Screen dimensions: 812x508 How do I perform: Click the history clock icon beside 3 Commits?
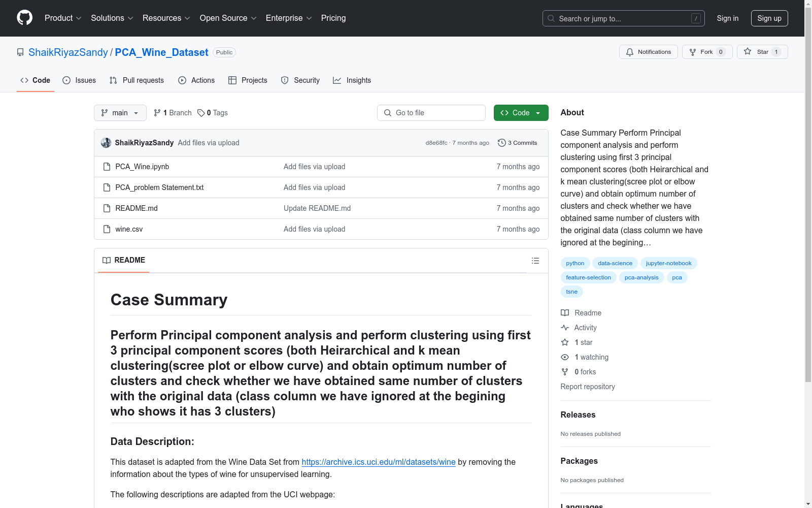502,143
